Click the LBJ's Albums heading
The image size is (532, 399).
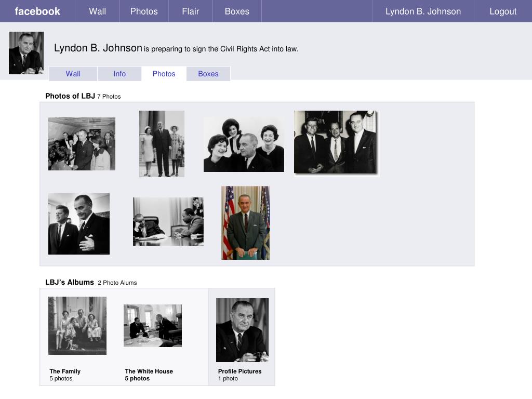70,282
